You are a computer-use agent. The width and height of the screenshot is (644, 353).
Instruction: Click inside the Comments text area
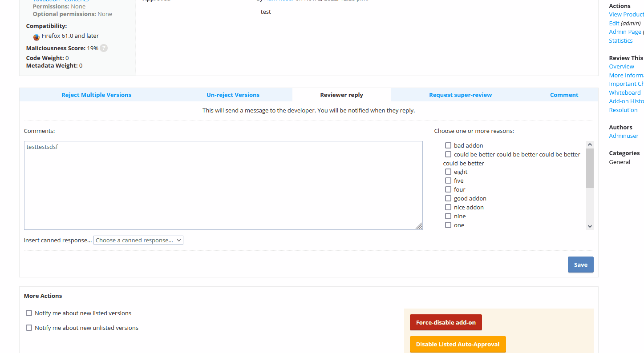(x=223, y=185)
